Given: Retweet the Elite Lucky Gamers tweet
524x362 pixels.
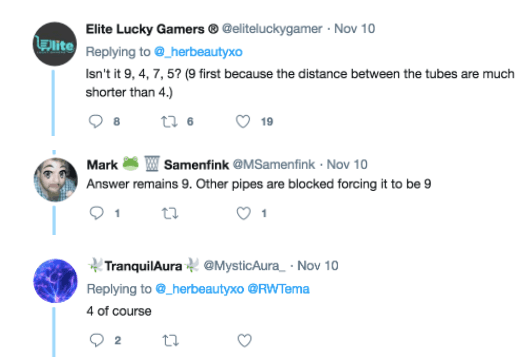Looking at the screenshot, I should click(169, 122).
